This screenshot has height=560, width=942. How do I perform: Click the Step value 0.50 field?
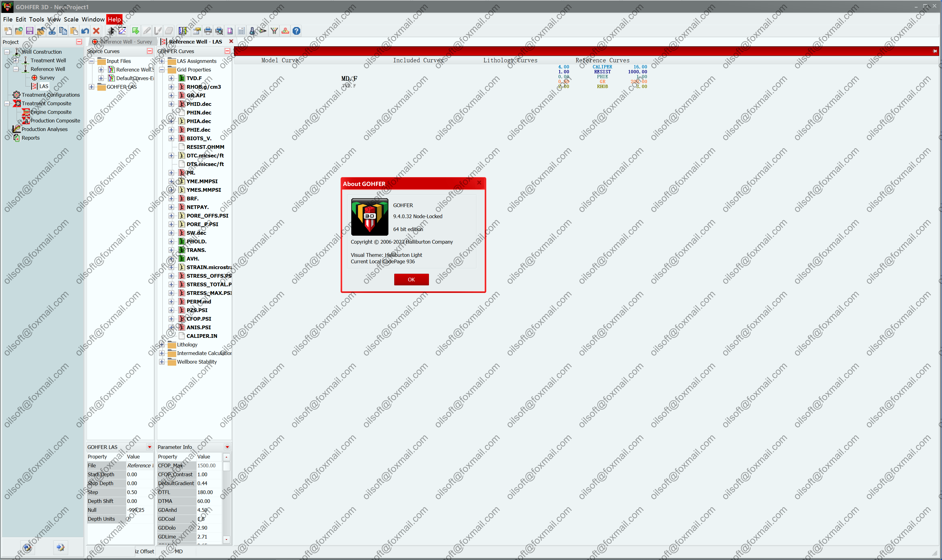coord(140,492)
